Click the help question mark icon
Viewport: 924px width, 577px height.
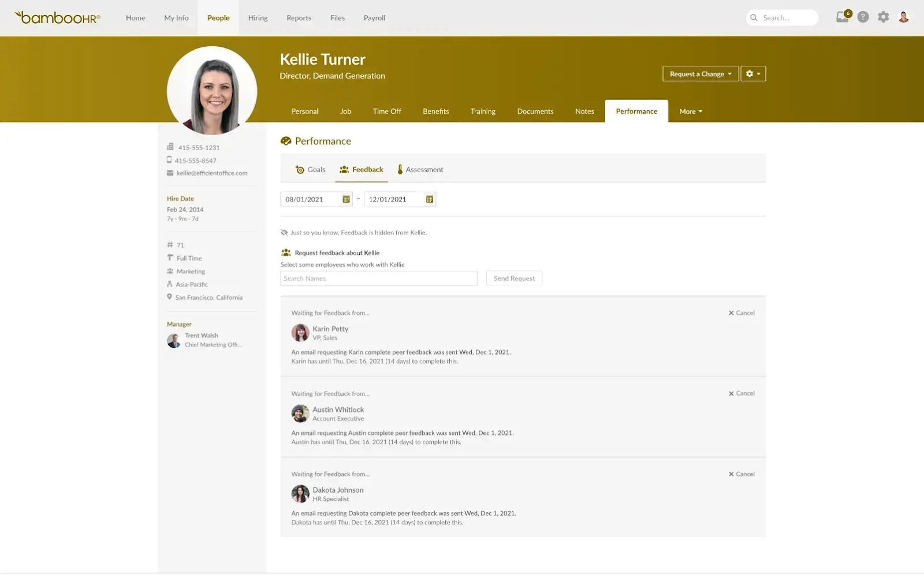(863, 17)
